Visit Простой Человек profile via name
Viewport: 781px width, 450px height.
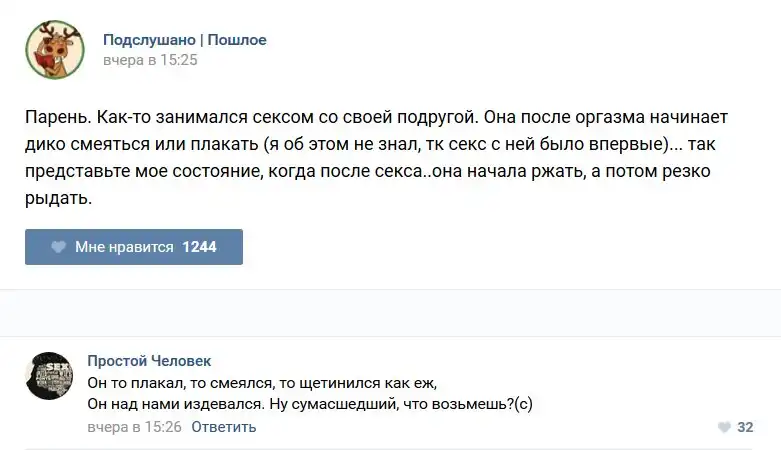tap(149, 361)
